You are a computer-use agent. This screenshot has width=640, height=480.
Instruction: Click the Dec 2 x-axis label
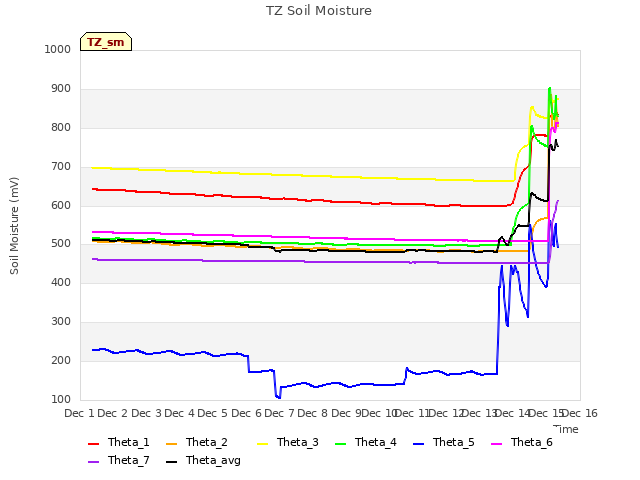click(113, 413)
